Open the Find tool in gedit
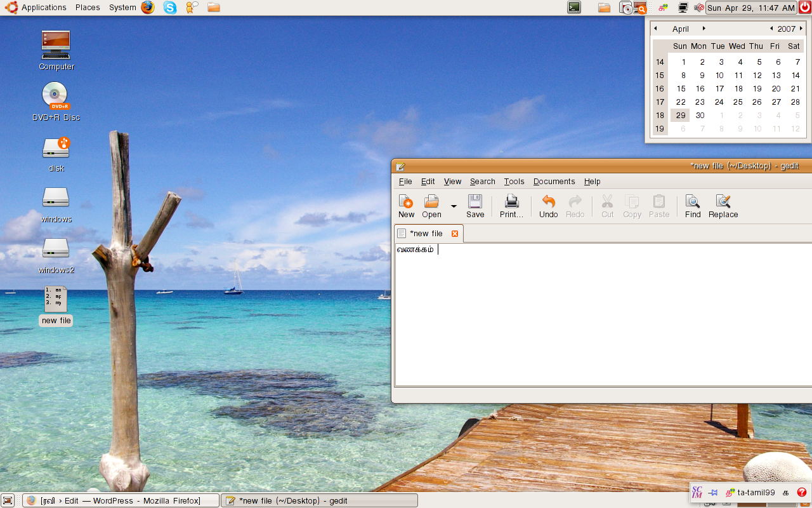Screen dimensions: 812x508 point(693,206)
